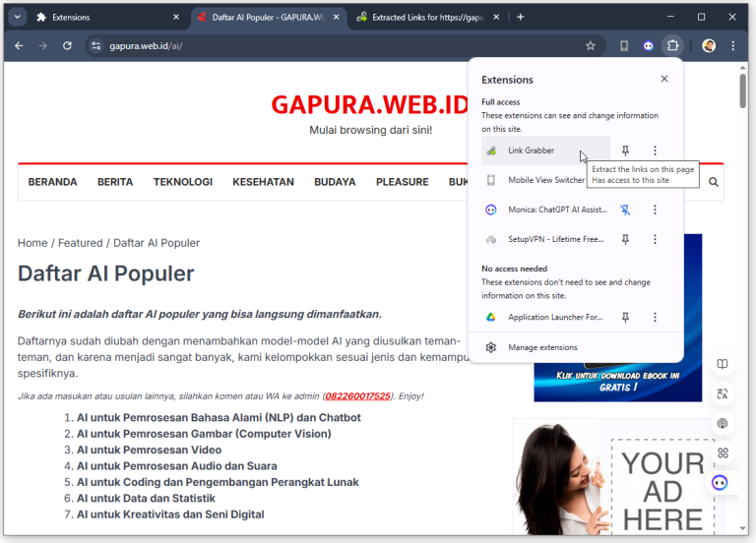The image size is (756, 543).
Task: Close the Extracted Links tab
Action: pyautogui.click(x=496, y=17)
